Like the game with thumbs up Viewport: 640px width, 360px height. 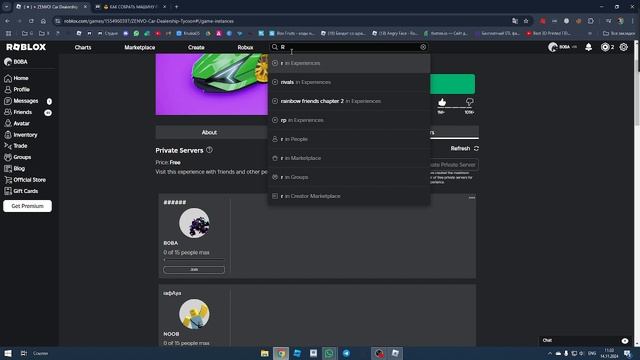(x=442, y=102)
